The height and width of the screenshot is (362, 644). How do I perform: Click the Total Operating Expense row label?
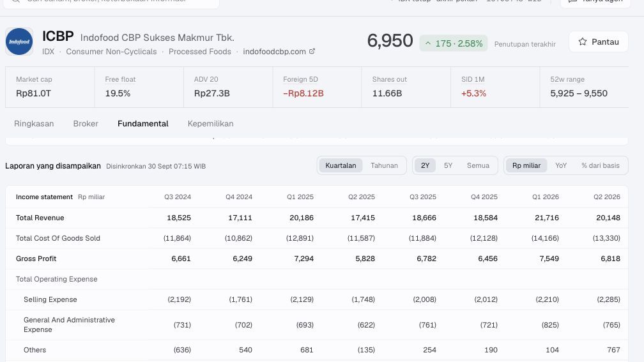[57, 279]
